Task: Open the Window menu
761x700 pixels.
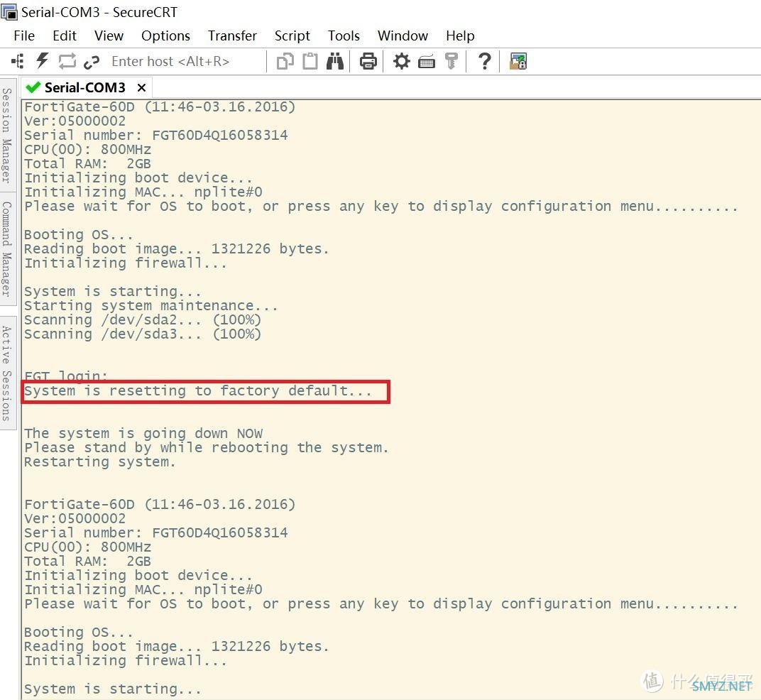Action: pos(403,36)
